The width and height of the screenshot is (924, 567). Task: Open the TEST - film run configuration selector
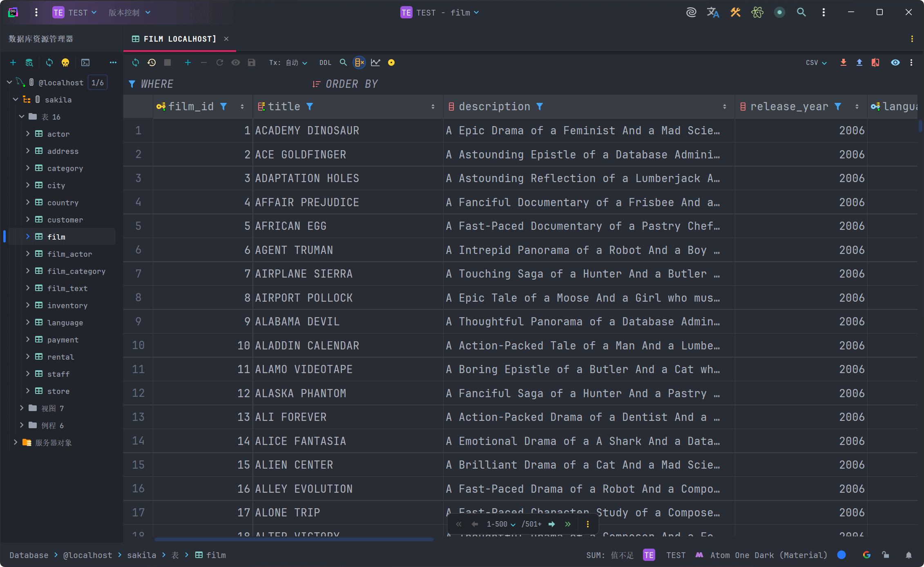pyautogui.click(x=440, y=13)
